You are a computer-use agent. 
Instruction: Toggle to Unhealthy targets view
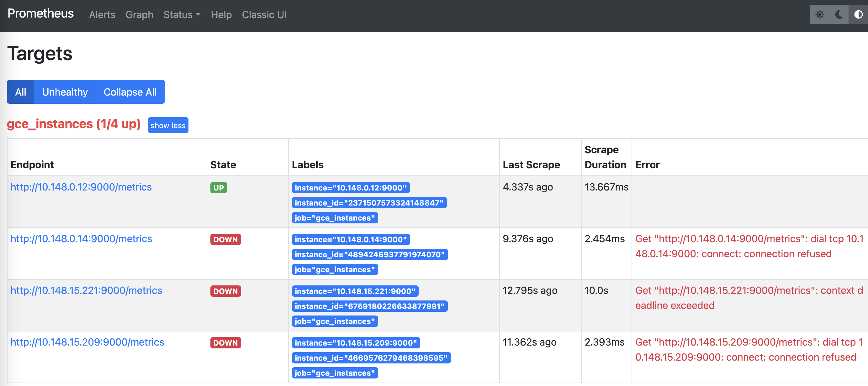(65, 92)
